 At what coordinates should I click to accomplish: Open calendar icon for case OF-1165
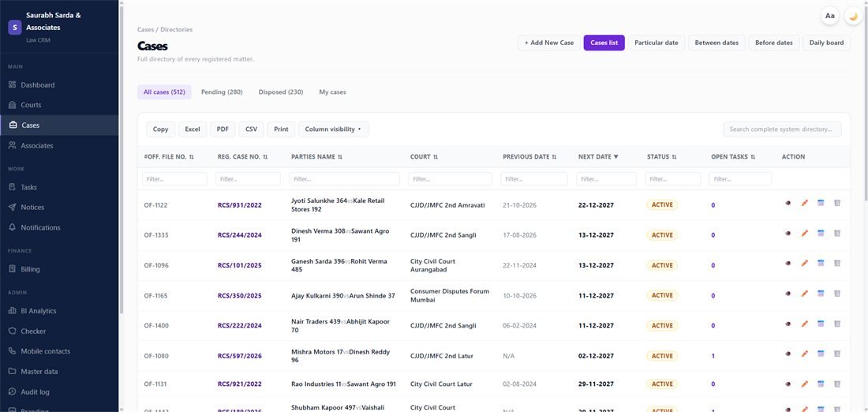coord(821,294)
